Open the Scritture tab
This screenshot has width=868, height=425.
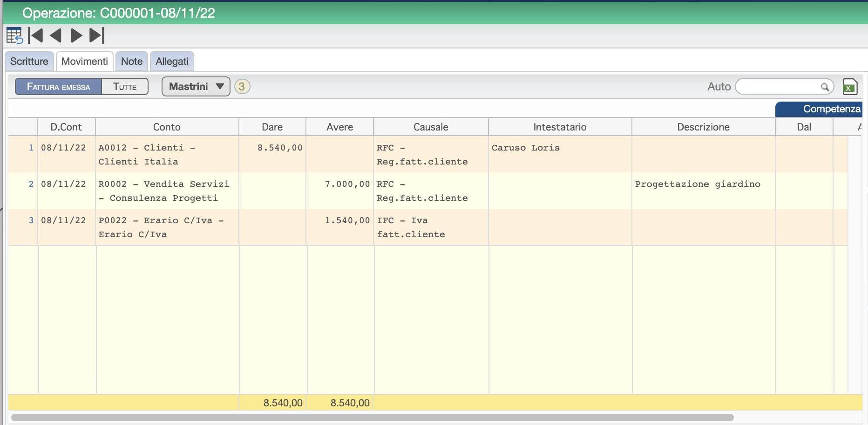pyautogui.click(x=29, y=62)
